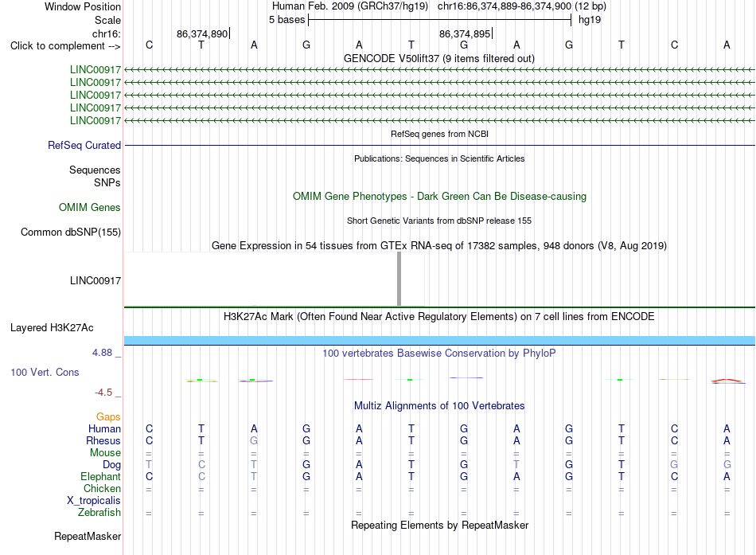Click the SNPs track label
756x555 pixels.
click(x=107, y=182)
